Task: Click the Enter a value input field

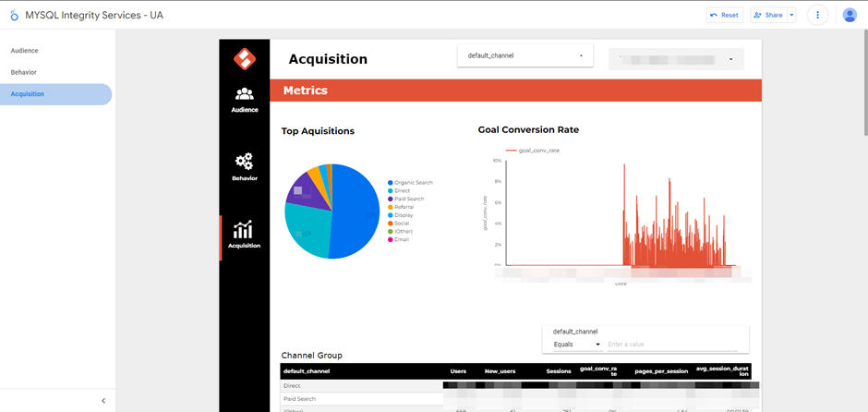Action: pos(669,345)
